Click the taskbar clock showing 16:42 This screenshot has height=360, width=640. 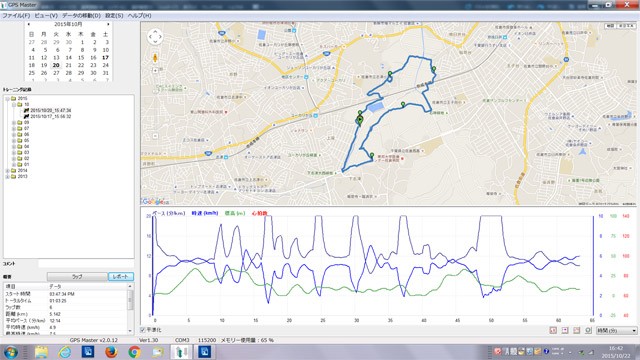tap(616, 352)
